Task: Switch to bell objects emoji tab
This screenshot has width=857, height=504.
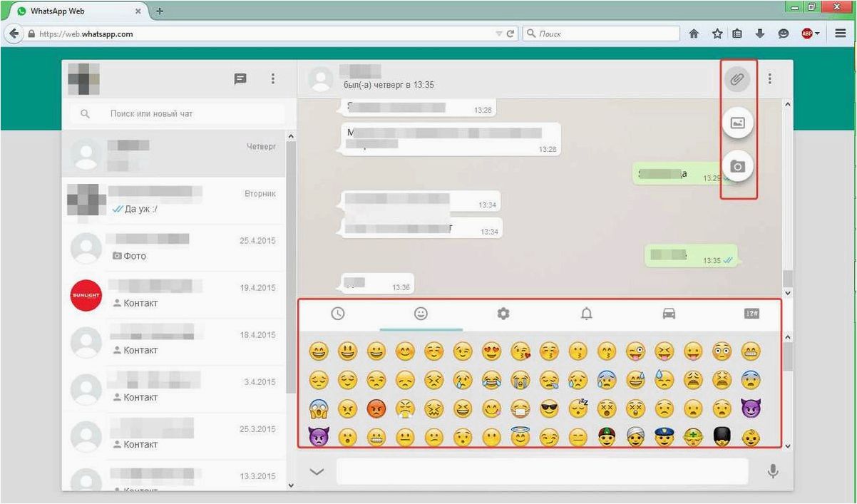Action: coord(586,314)
